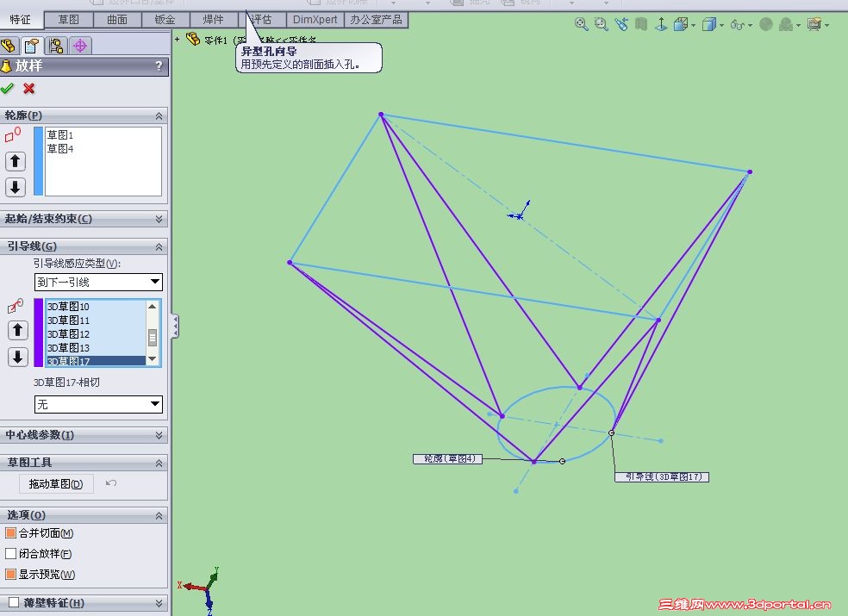
Task: Collapse the 选项(O) section
Action: (159, 515)
